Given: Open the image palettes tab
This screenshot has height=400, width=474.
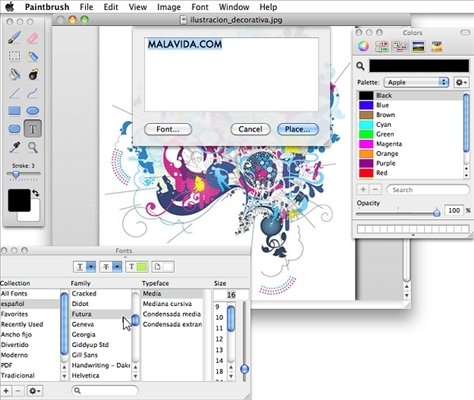Looking at the screenshot, I should [418, 46].
